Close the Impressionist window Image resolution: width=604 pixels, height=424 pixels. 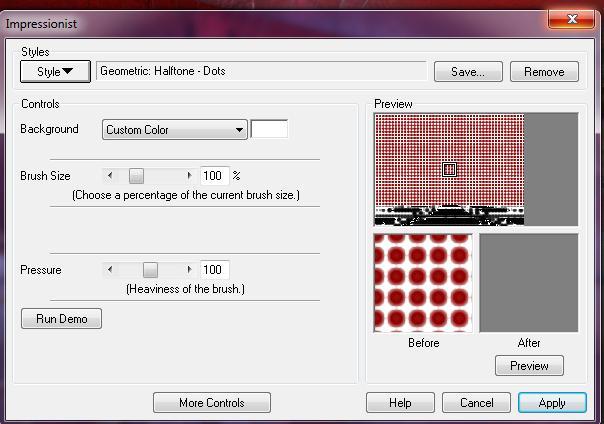572,18
